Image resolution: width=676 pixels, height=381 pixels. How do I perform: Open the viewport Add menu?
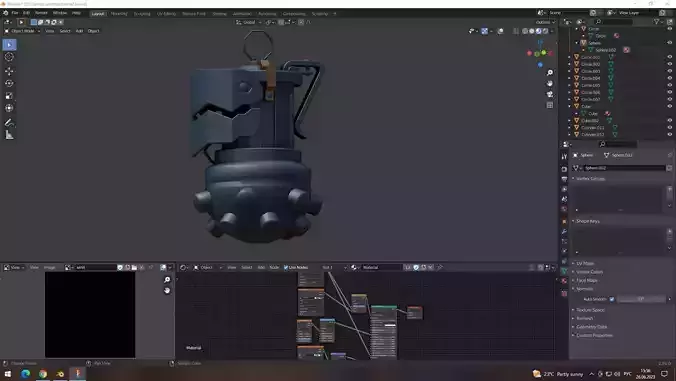[79, 31]
